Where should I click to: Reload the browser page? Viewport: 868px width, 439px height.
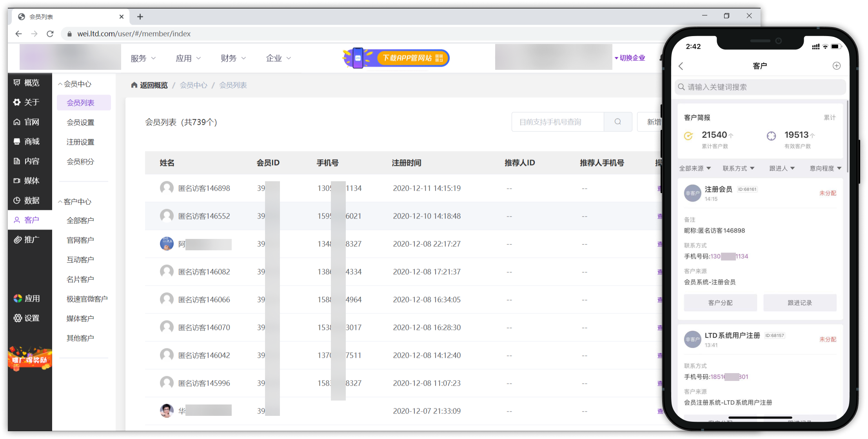(50, 34)
